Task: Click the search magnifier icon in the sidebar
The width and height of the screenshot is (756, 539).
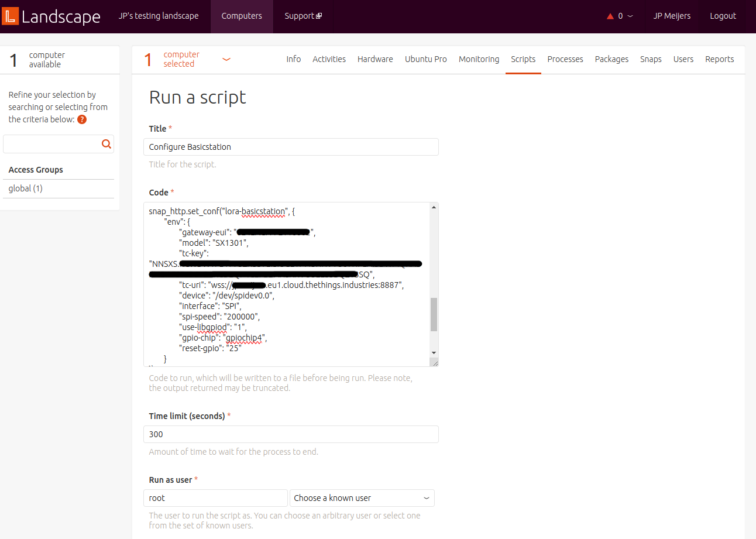Action: click(106, 143)
